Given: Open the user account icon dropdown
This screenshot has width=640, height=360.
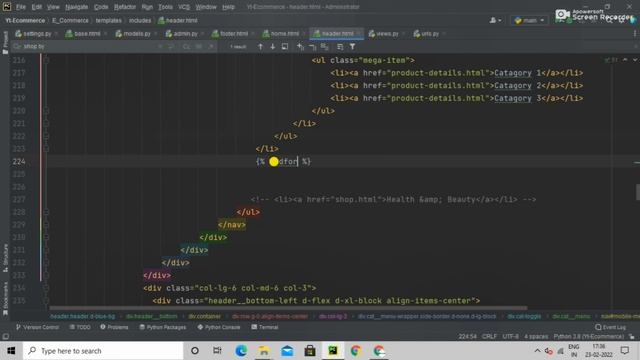Looking at the screenshot, I should click(x=495, y=20).
